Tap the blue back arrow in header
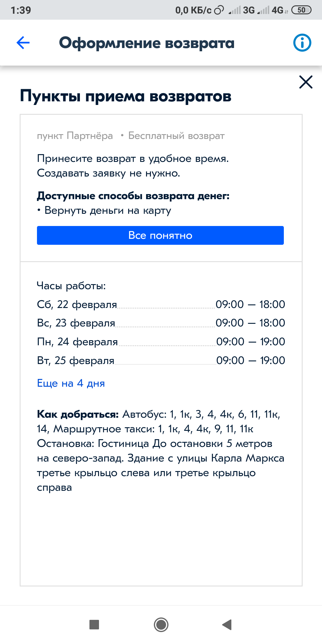Image resolution: width=322 pixels, height=644 pixels. pos(23,43)
